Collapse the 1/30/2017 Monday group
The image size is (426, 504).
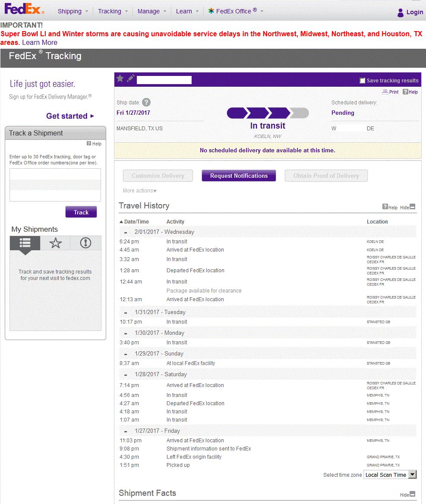[126, 333]
